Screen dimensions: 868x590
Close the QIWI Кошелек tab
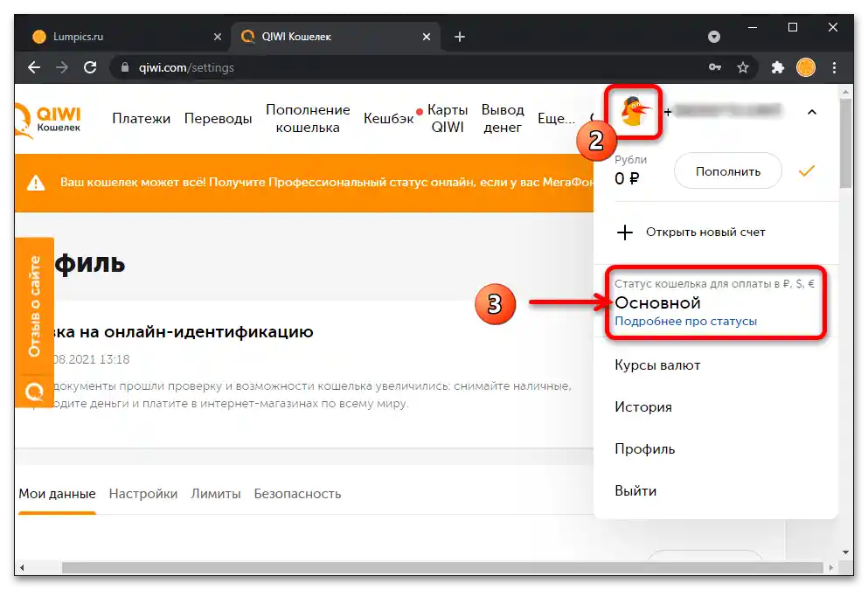(x=427, y=37)
